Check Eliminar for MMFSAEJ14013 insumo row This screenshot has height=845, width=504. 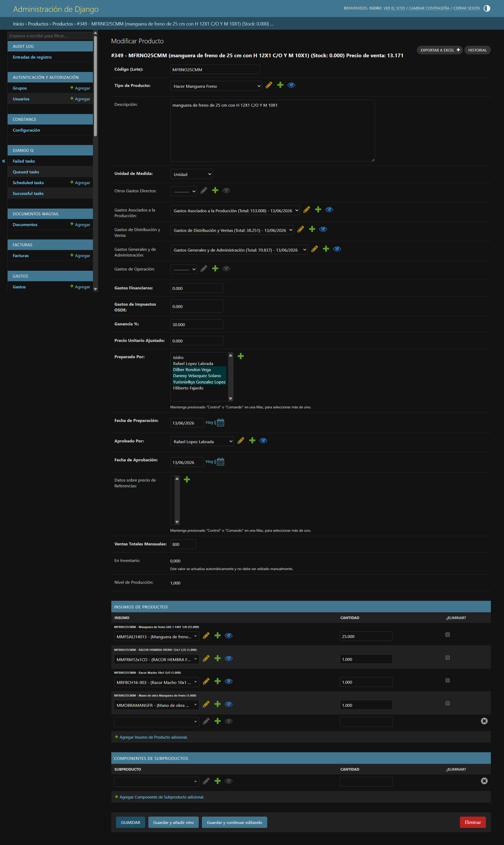click(448, 635)
